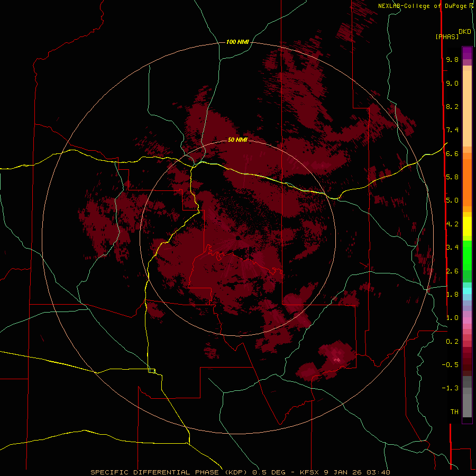Choose the 0.2 legend value
The width and height of the screenshot is (476, 476).
[452, 342]
